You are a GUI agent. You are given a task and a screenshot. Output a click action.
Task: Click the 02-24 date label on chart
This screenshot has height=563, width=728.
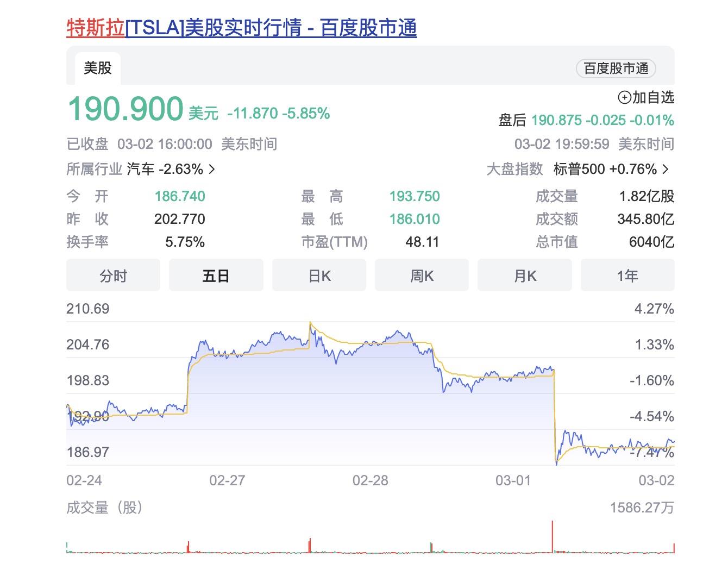pyautogui.click(x=84, y=480)
